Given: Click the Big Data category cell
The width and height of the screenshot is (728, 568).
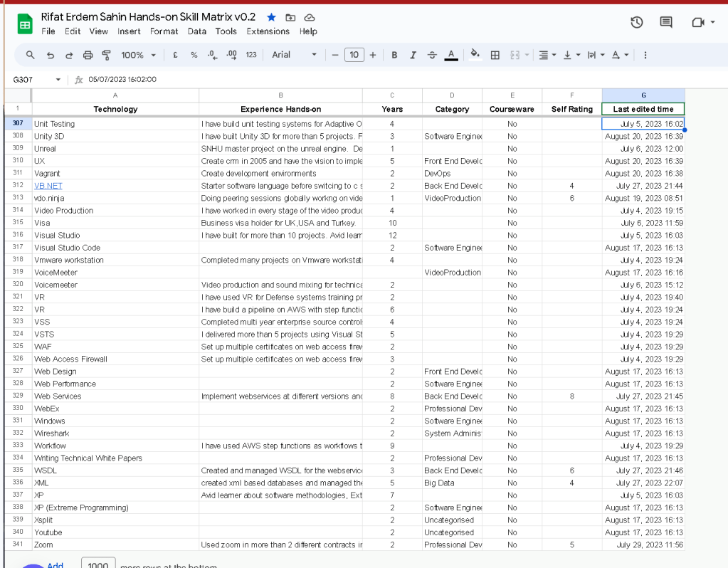Looking at the screenshot, I should coord(452,483).
